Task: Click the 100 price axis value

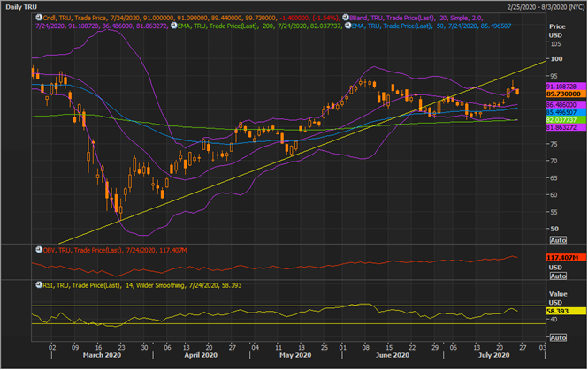Action: click(x=556, y=59)
